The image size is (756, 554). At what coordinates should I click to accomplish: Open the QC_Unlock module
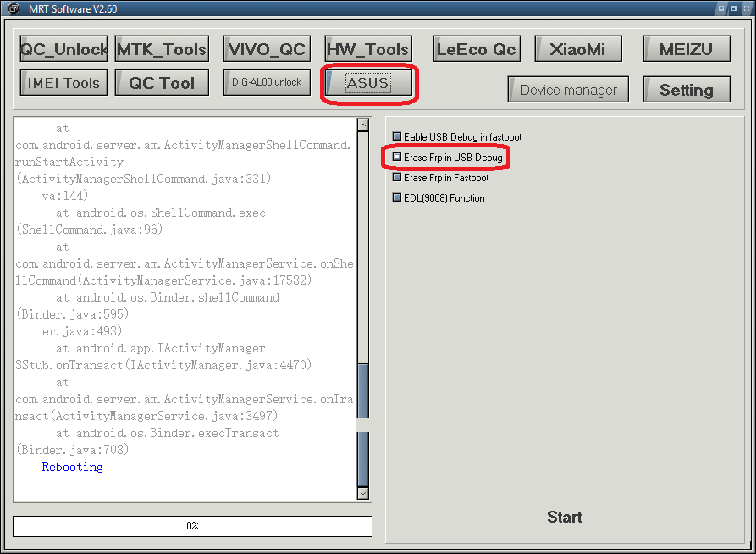pos(63,49)
